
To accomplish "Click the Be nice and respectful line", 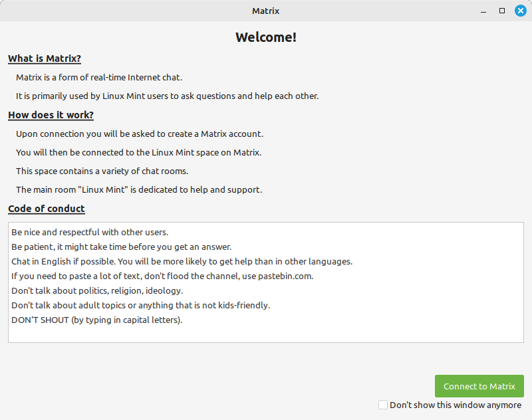I will tap(90, 232).
